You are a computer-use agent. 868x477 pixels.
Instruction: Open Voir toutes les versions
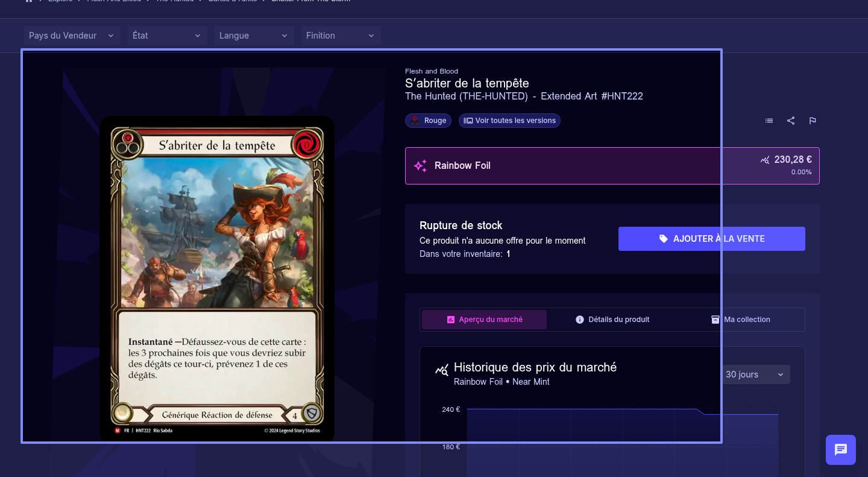[x=510, y=121]
